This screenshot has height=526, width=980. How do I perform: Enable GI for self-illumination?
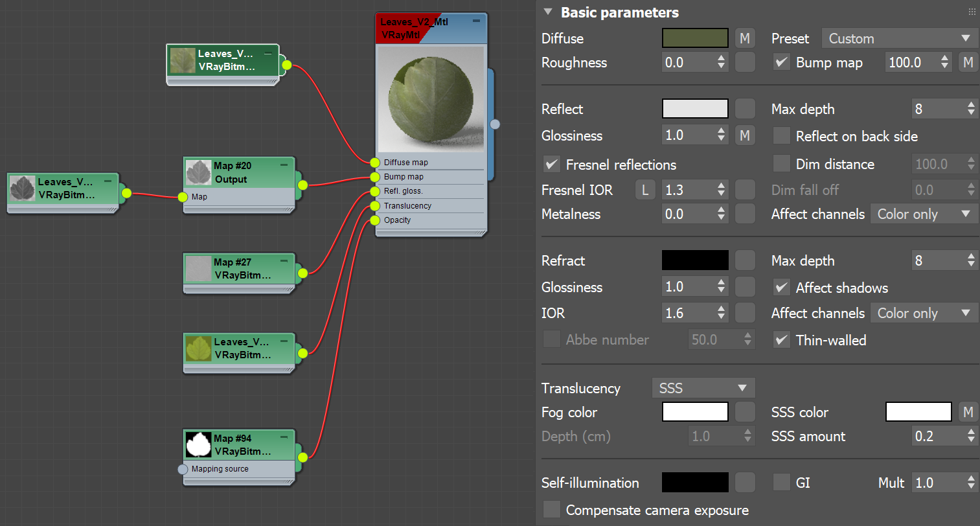(x=781, y=482)
